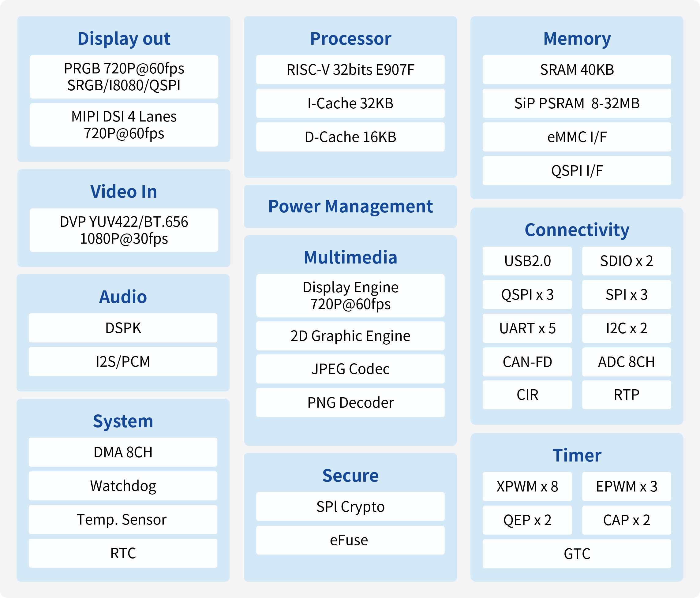Select the CAN-FD block
The height and width of the screenshot is (598, 700).
point(527,362)
